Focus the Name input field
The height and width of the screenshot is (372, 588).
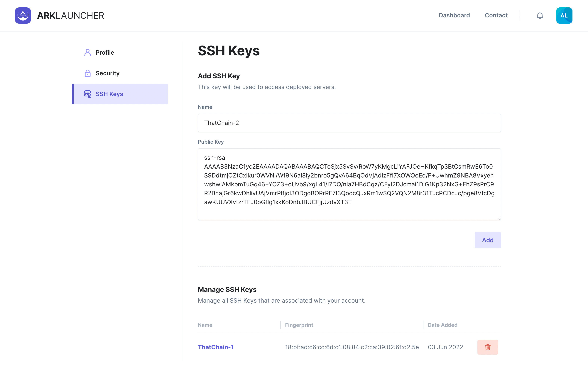click(x=349, y=123)
